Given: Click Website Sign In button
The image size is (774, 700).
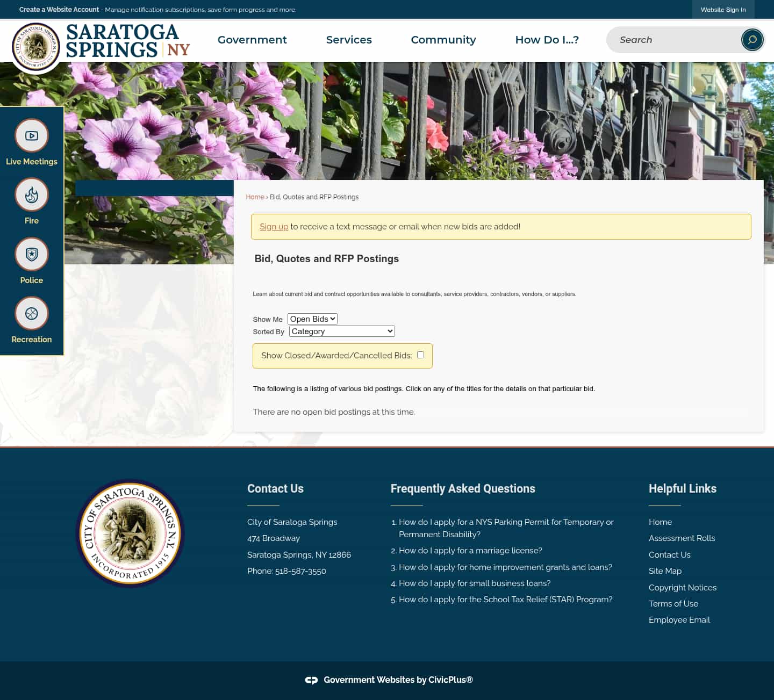Looking at the screenshot, I should point(723,9).
